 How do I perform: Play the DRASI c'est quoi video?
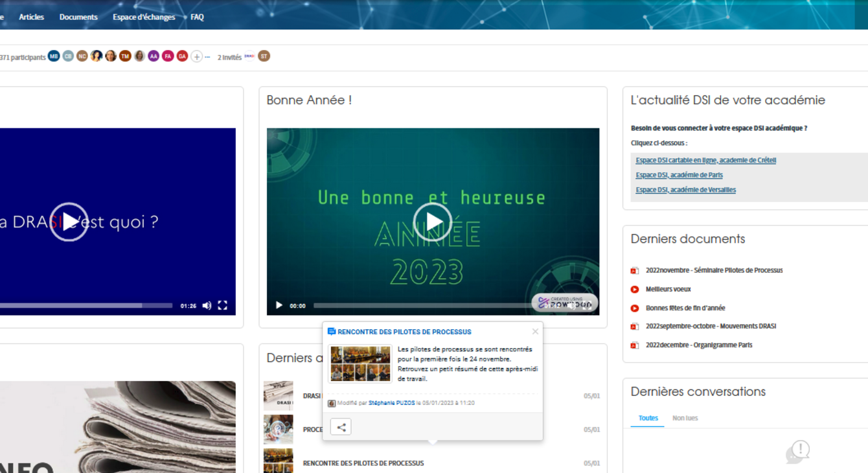coord(69,222)
